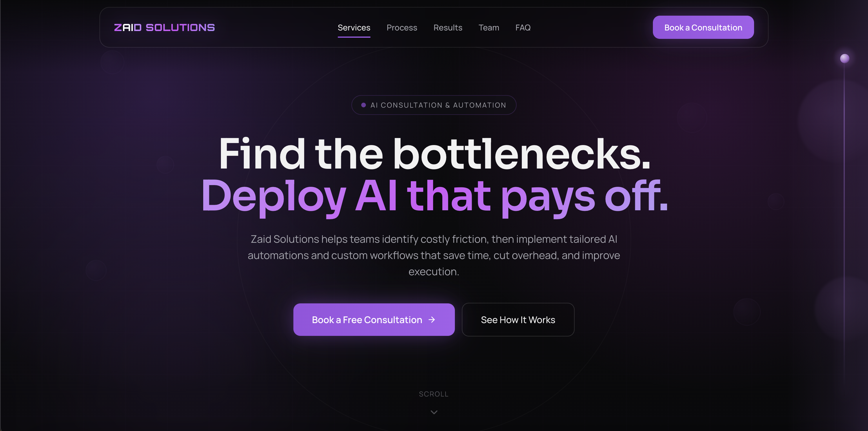868x431 pixels.
Task: Open the Services nav item
Action: (x=354, y=28)
